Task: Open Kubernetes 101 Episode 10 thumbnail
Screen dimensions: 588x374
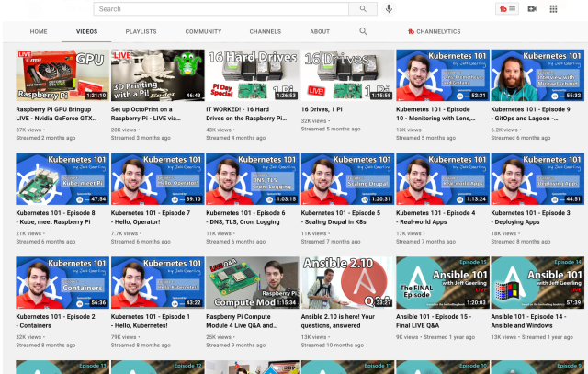Action: pos(443,75)
